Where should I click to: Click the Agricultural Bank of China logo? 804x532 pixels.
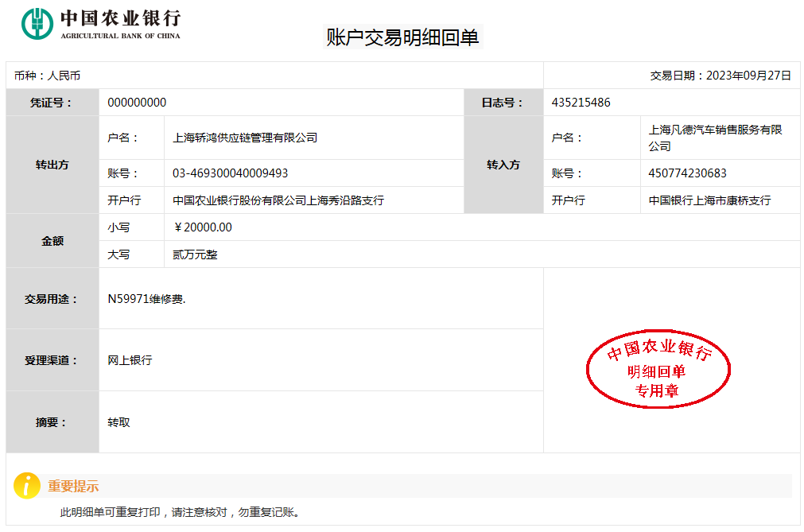pos(101,23)
